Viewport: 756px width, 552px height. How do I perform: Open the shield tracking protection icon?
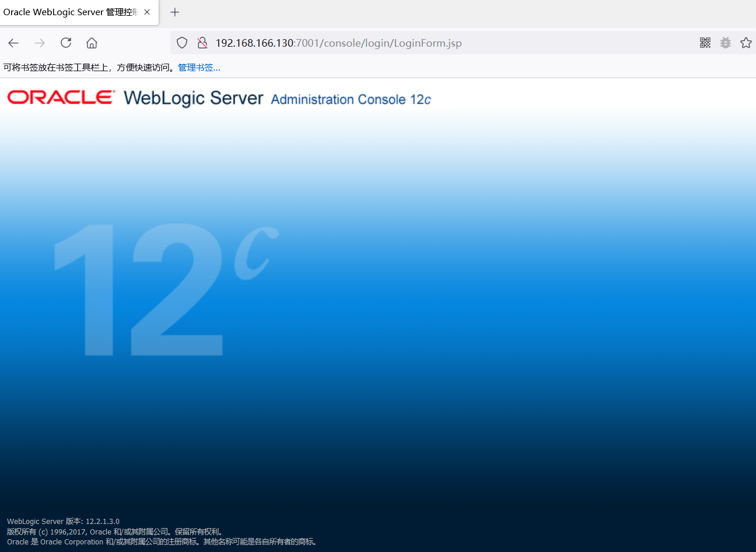[x=182, y=43]
